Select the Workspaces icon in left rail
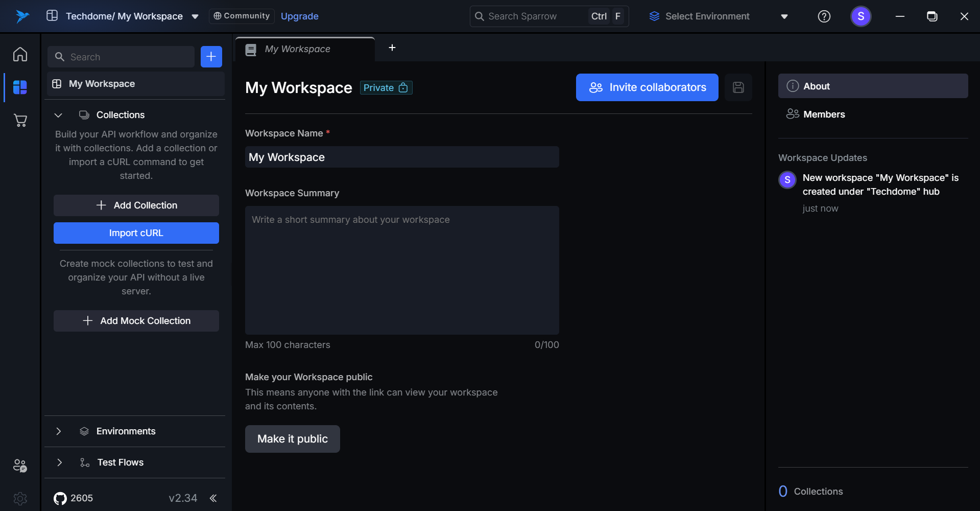Screen dimensions: 980x511 [19, 87]
